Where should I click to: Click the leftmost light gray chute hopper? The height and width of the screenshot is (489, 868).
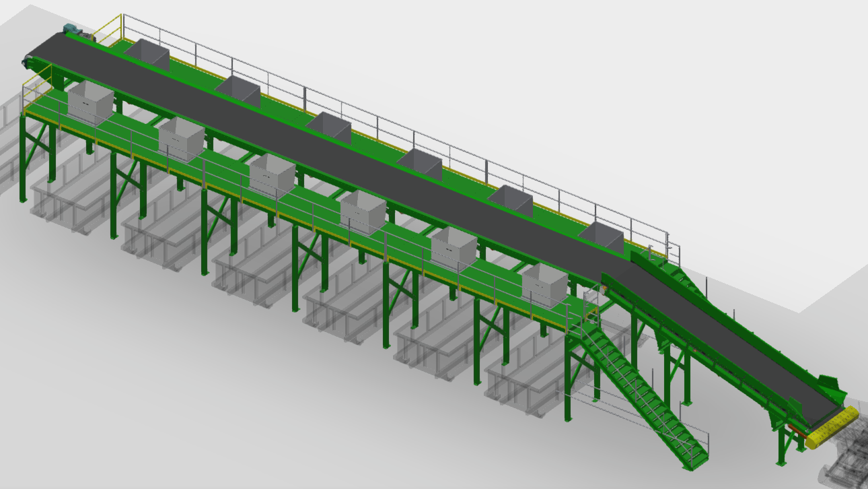click(x=90, y=103)
